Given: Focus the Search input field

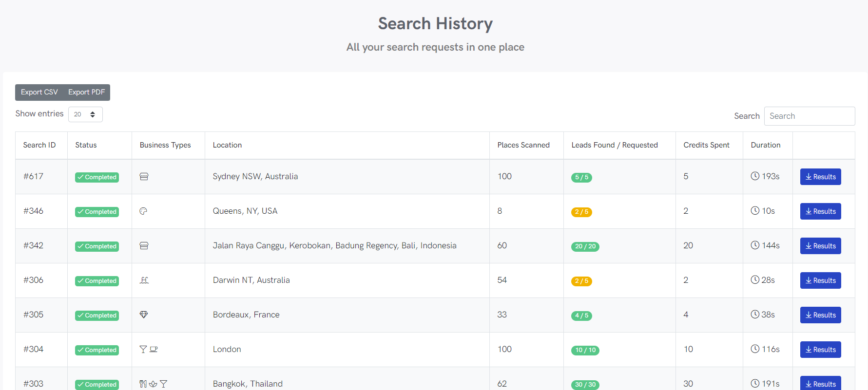Looking at the screenshot, I should pyautogui.click(x=809, y=116).
